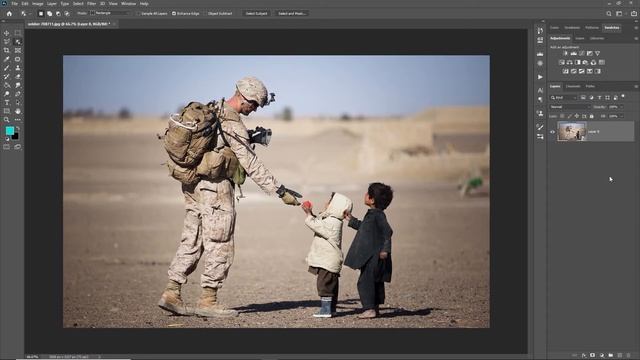640x360 pixels.
Task: Select the Hand tool
Action: point(18,111)
